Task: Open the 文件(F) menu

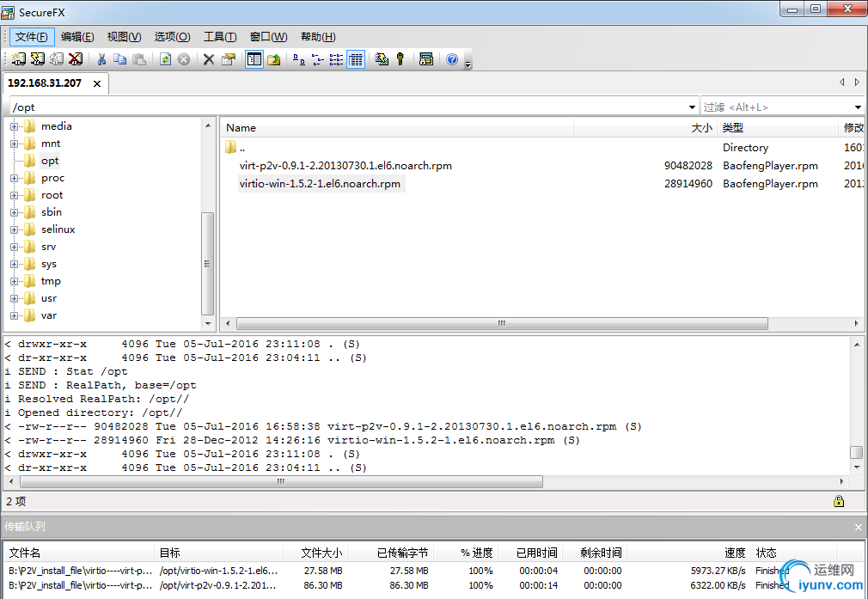Action: tap(32, 37)
